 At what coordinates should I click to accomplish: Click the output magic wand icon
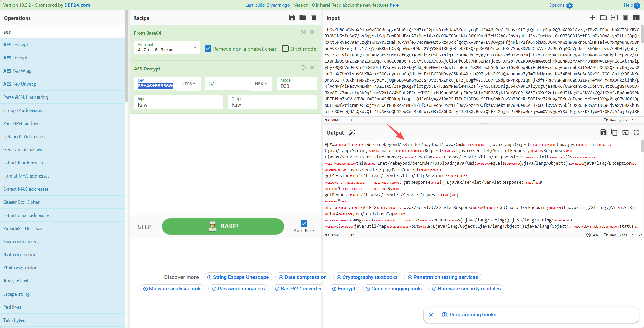(352, 132)
